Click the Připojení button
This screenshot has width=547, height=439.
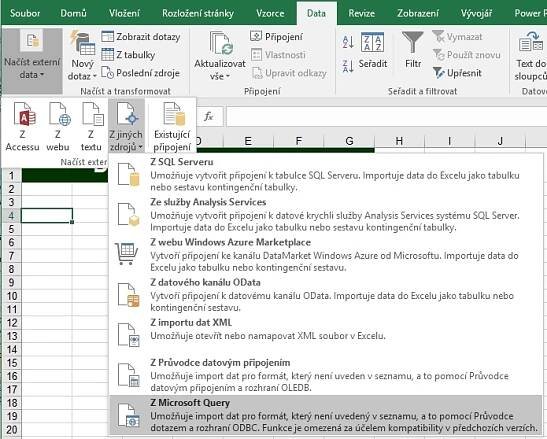click(x=277, y=36)
